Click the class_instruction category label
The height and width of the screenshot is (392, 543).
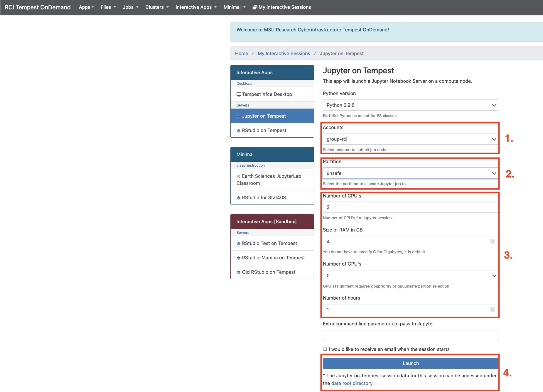pos(251,165)
